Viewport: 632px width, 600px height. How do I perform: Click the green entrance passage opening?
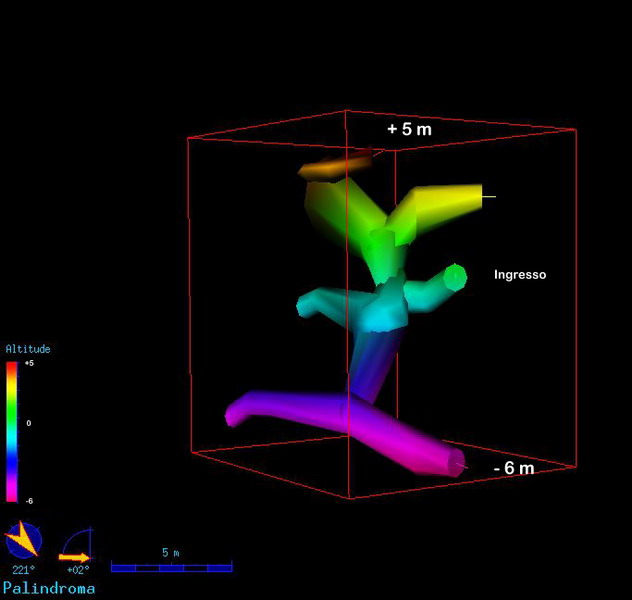tap(455, 277)
